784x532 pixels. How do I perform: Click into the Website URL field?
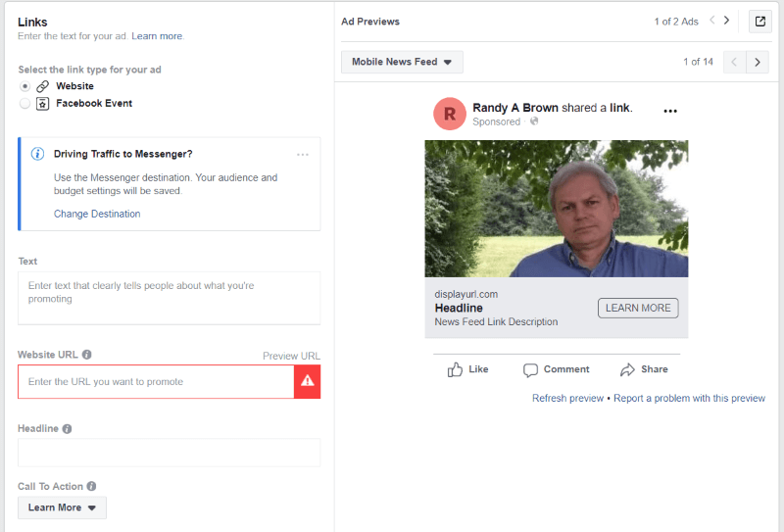[156, 381]
